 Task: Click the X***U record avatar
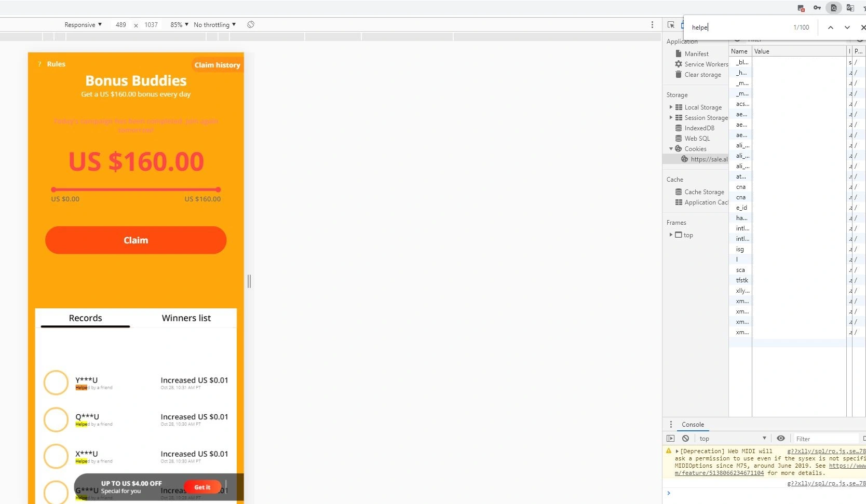pos(56,456)
